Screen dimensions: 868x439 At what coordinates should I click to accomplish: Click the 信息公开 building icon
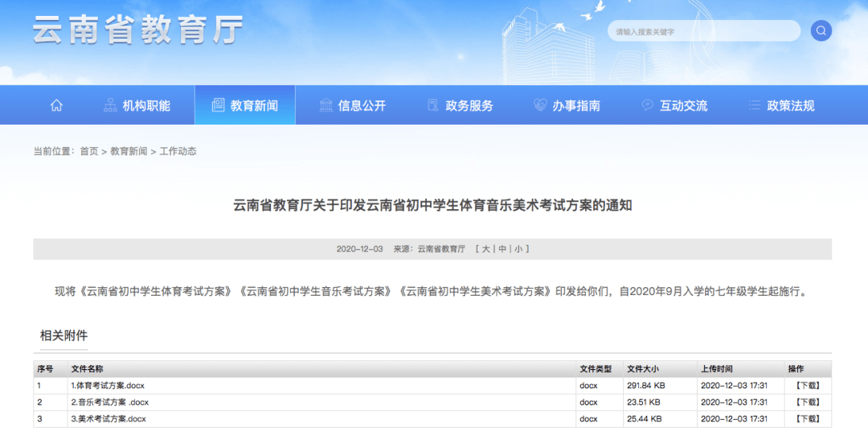pos(325,105)
